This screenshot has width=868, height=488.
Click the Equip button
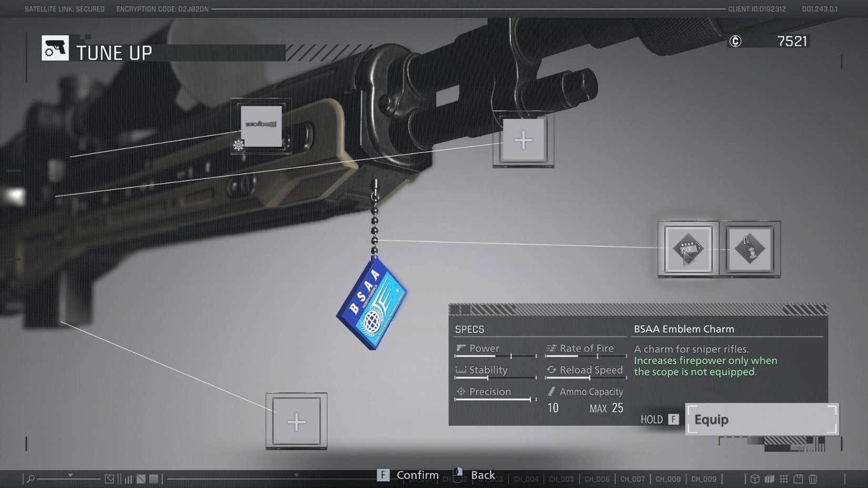761,419
